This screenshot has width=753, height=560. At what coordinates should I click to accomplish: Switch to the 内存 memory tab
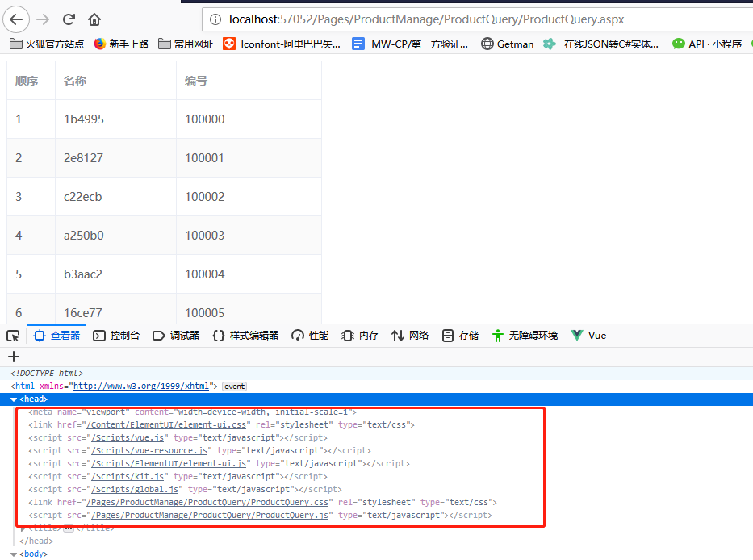coord(360,336)
